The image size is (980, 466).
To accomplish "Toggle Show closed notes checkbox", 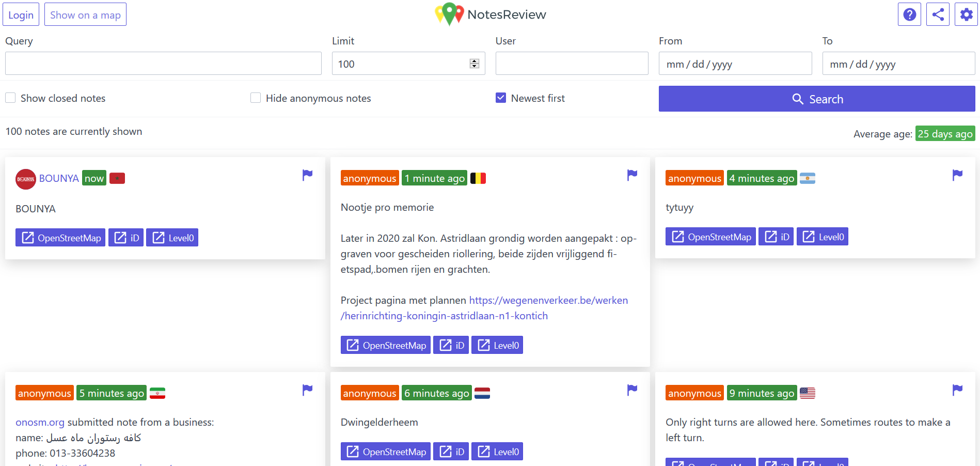I will point(10,98).
